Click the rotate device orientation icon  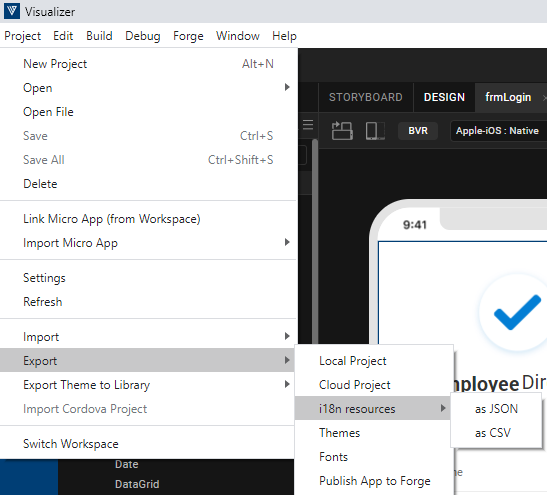[x=342, y=131]
